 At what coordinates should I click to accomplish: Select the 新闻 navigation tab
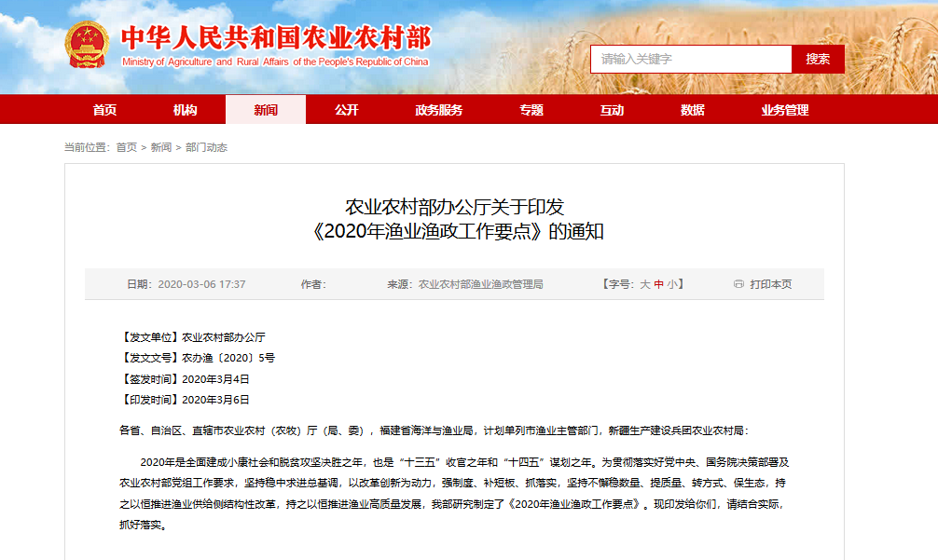coord(266,110)
